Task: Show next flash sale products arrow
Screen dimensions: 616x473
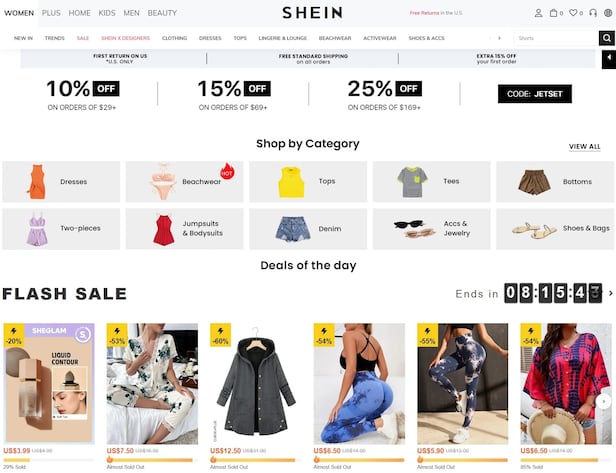Action: point(604,401)
